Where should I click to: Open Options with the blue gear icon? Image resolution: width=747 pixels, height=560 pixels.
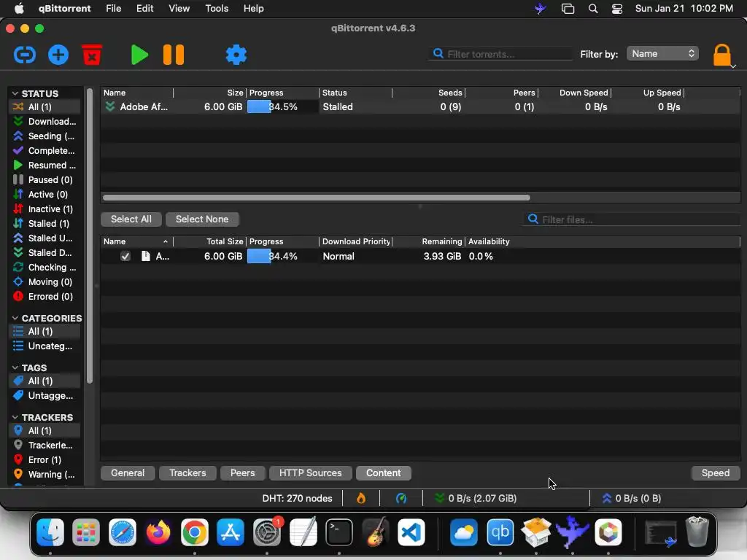(236, 55)
